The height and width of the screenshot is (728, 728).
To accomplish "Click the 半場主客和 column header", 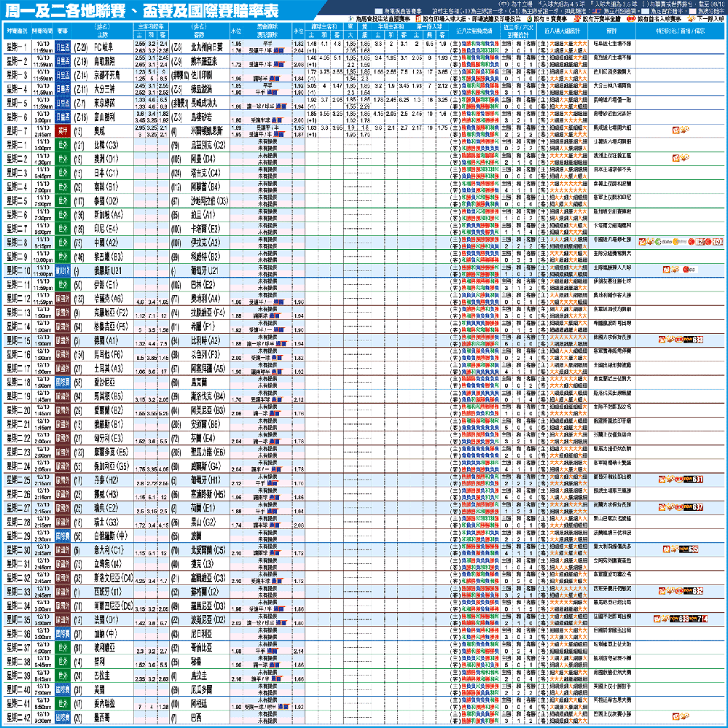I will [391, 26].
